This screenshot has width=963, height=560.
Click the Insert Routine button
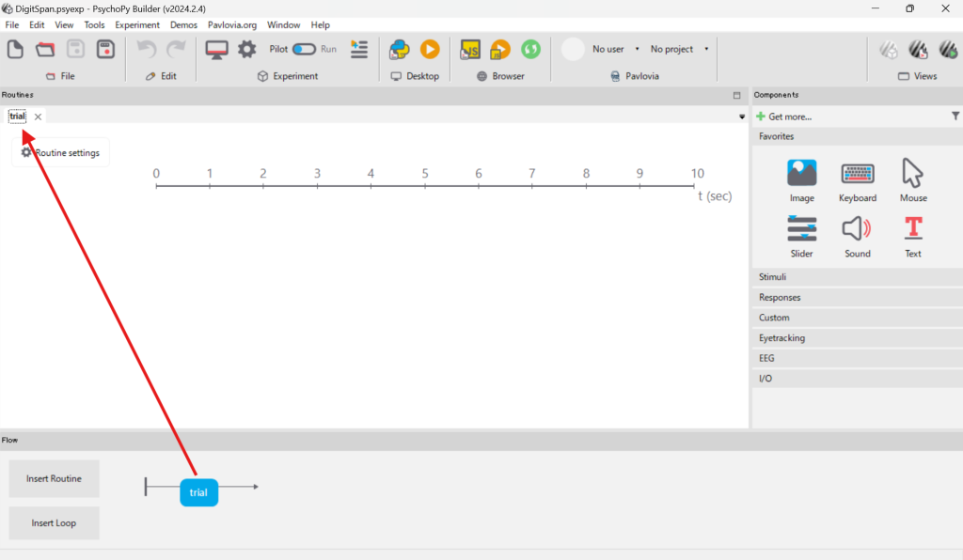[x=54, y=479]
